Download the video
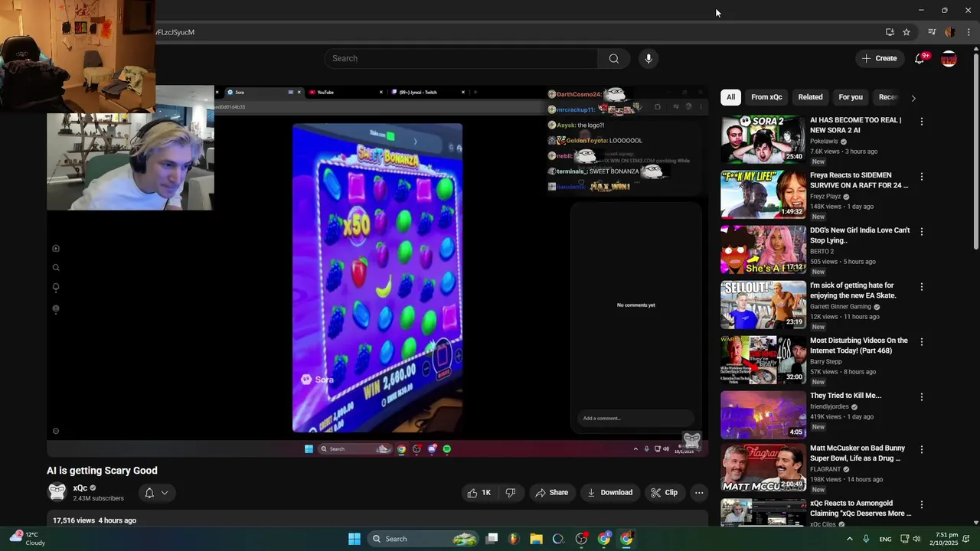This screenshot has width=980, height=551. point(609,493)
